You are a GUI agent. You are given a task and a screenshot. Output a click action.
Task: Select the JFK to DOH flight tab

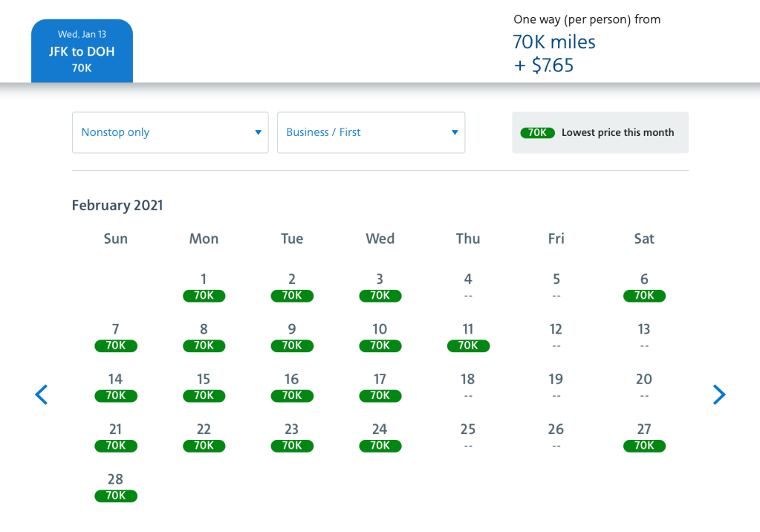82,51
